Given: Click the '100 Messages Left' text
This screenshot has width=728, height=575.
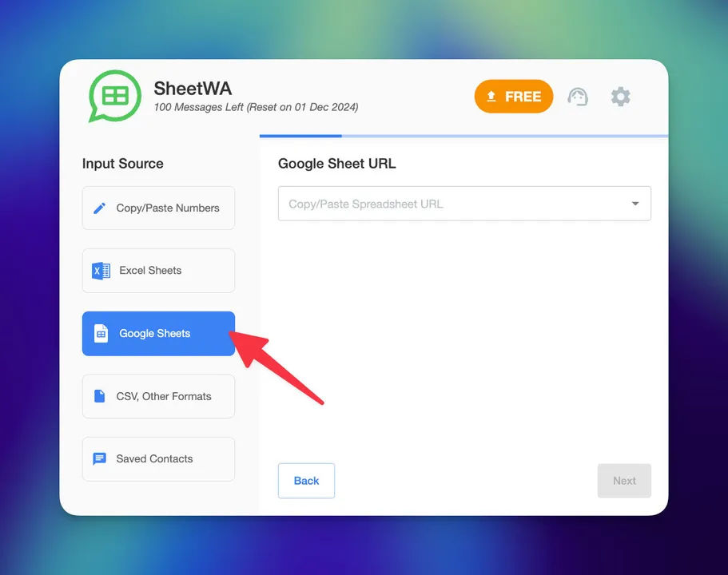Looking at the screenshot, I should point(199,107).
